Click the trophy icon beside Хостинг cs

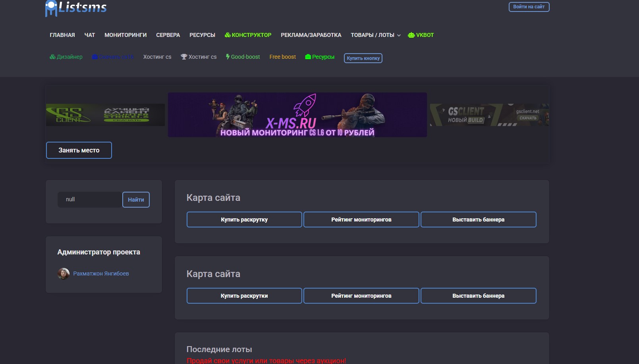pos(184,57)
